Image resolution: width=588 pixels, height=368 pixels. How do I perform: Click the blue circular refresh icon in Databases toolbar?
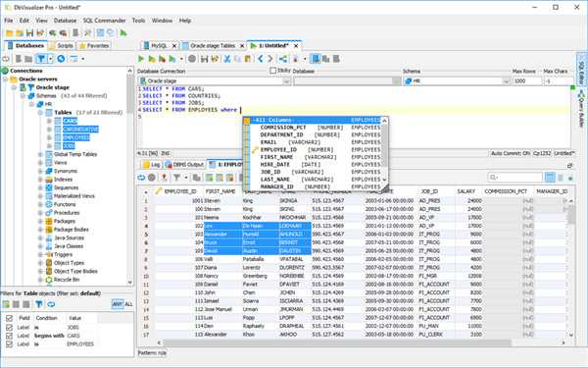61,59
